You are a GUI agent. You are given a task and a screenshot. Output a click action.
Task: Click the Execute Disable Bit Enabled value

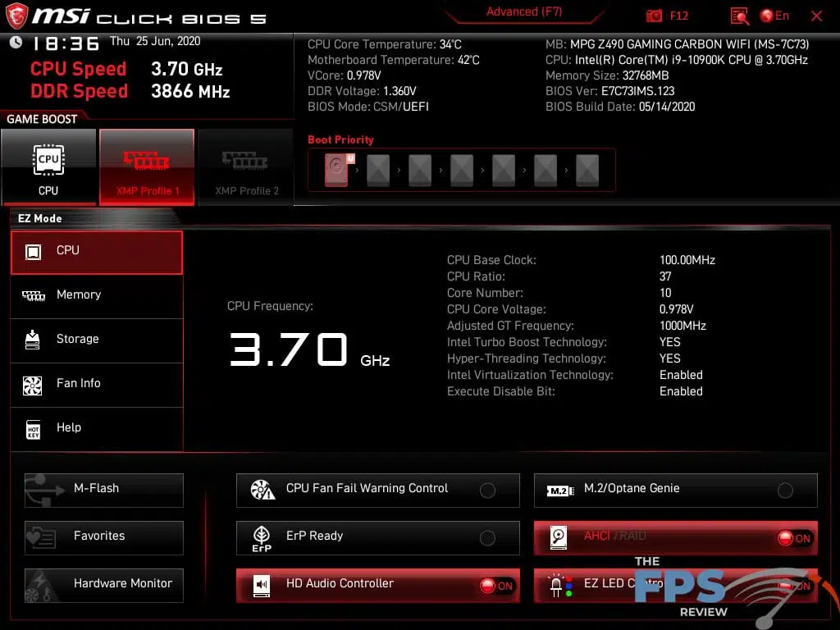(681, 391)
